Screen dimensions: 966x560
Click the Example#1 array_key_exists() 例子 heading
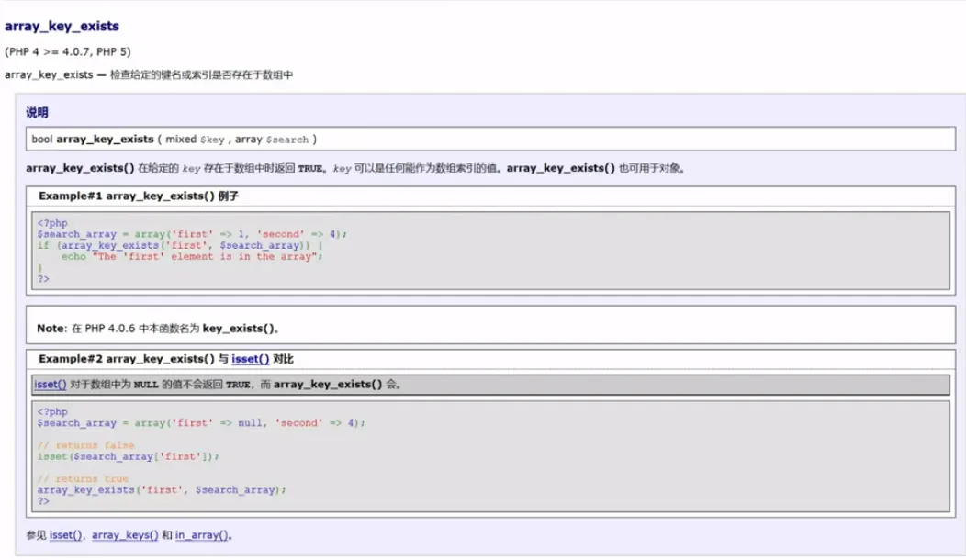pos(139,196)
